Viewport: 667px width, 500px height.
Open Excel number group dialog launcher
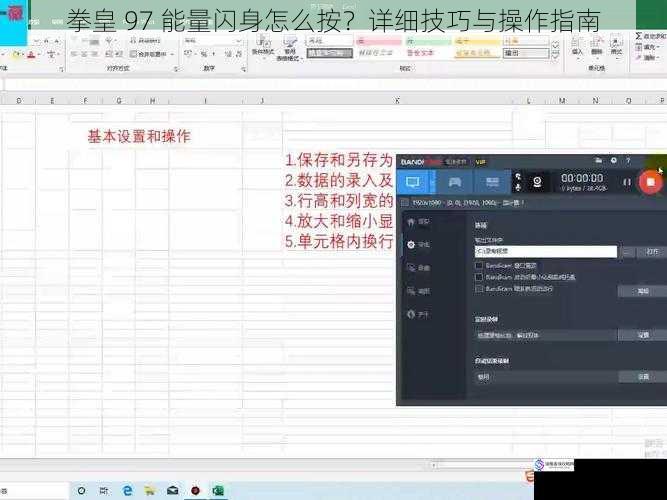point(244,69)
